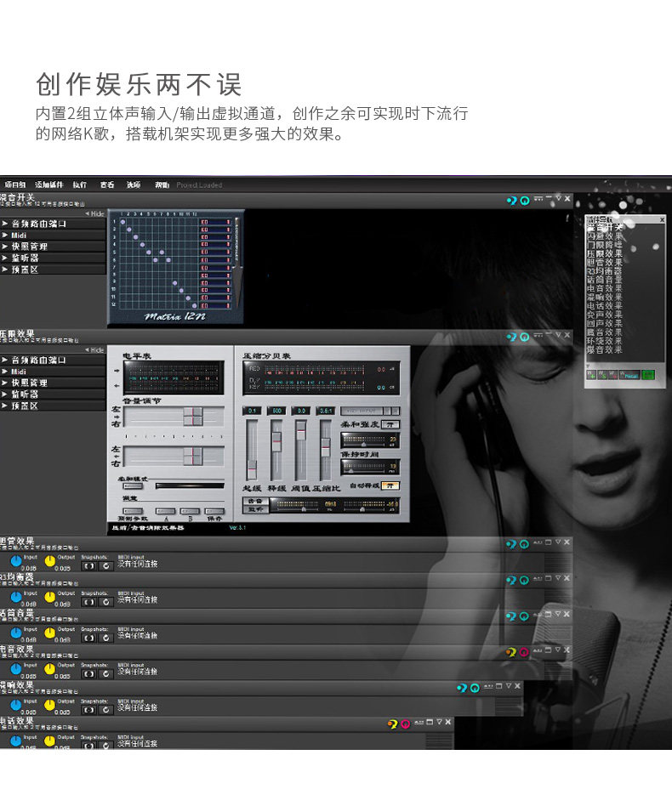This screenshot has width=672, height=789.
Task: Toggle 自动释缓 开 switch in compressor
Action: click(x=390, y=485)
